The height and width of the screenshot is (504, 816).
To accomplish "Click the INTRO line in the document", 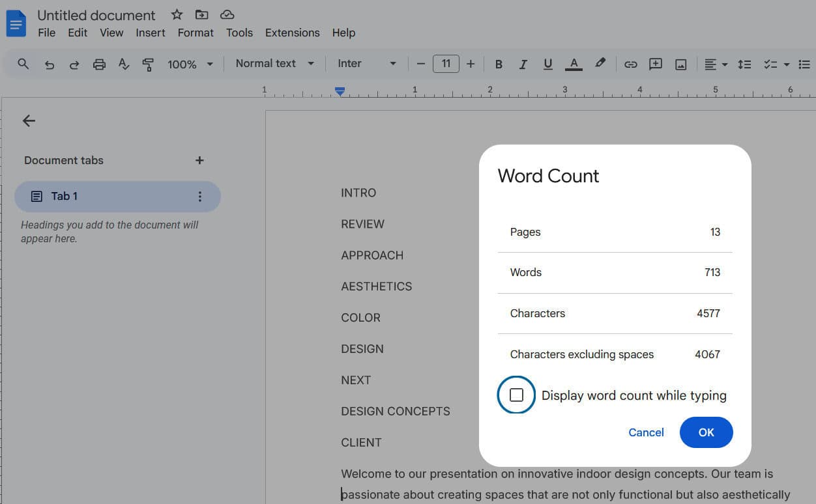I will tap(358, 193).
